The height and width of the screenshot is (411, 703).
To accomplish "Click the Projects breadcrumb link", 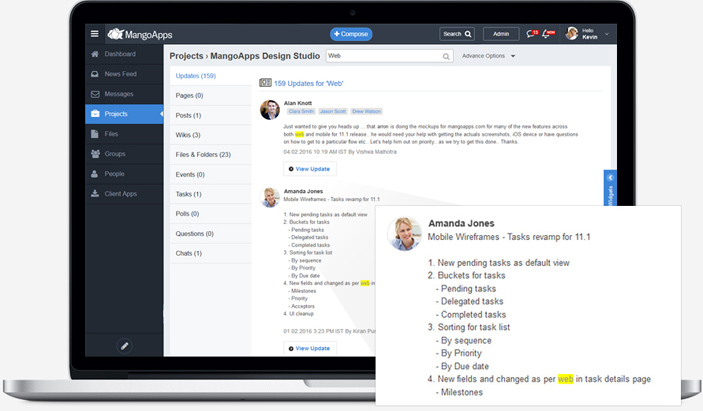I will tap(186, 56).
